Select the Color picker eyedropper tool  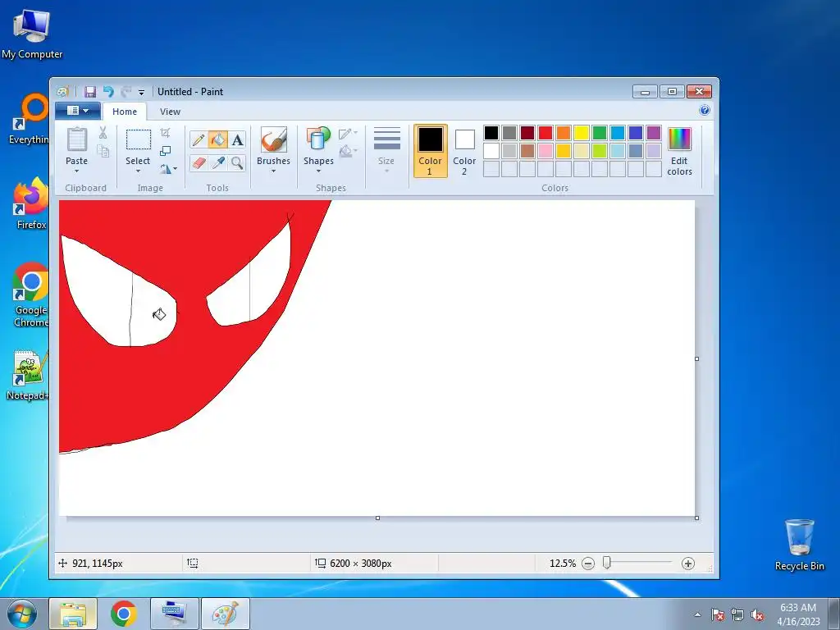tap(217, 163)
